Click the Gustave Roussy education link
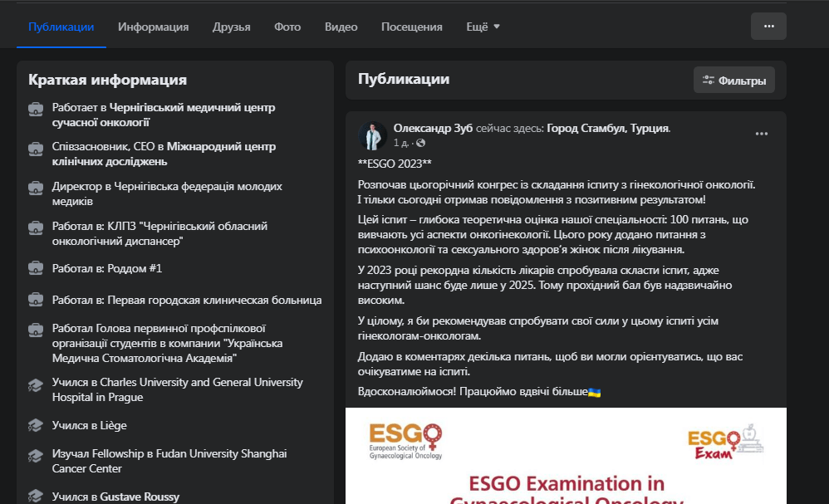This screenshot has height=504, width=829. click(139, 497)
